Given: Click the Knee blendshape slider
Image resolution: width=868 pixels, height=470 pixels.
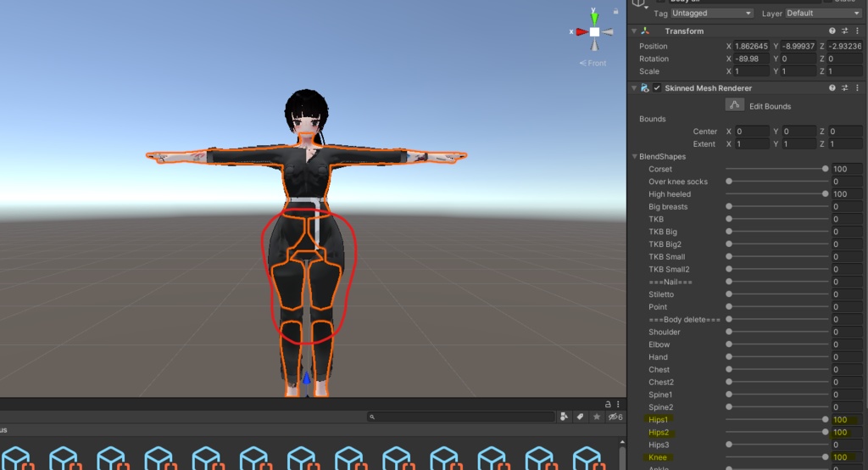Looking at the screenshot, I should [x=776, y=457].
